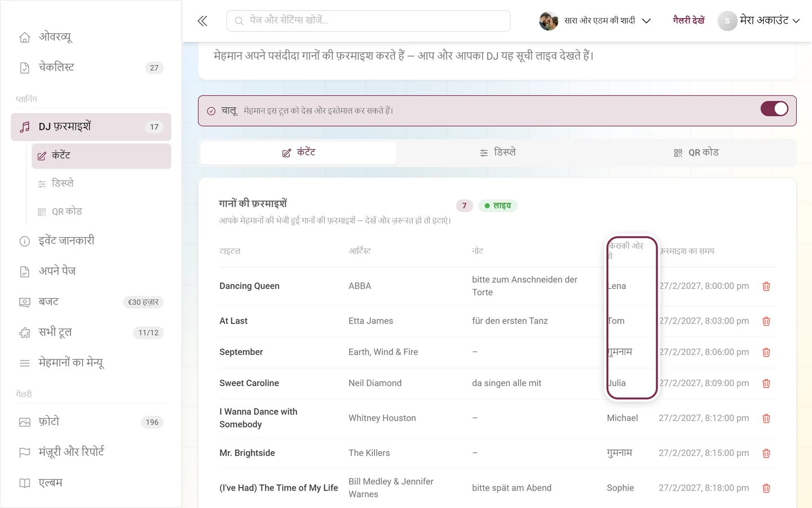This screenshot has height=508, width=812.
Task: Open सभी टूल in the sidebar
Action: point(91,332)
